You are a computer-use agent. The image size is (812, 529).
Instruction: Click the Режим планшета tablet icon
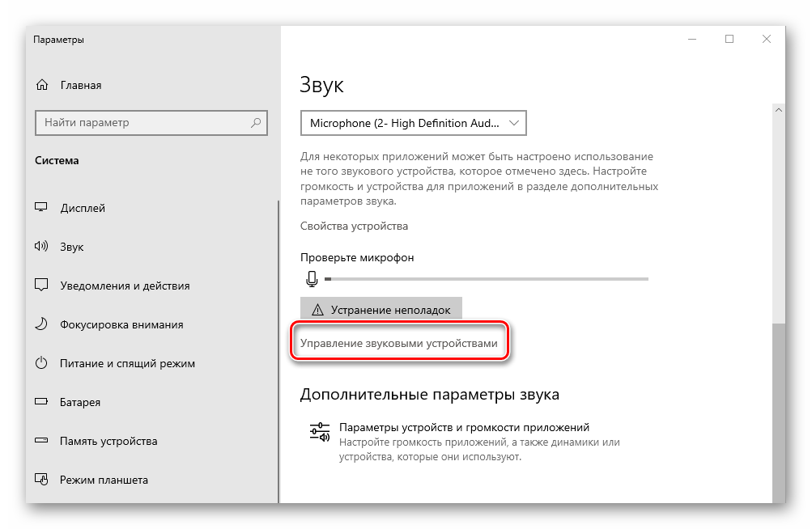click(41, 480)
